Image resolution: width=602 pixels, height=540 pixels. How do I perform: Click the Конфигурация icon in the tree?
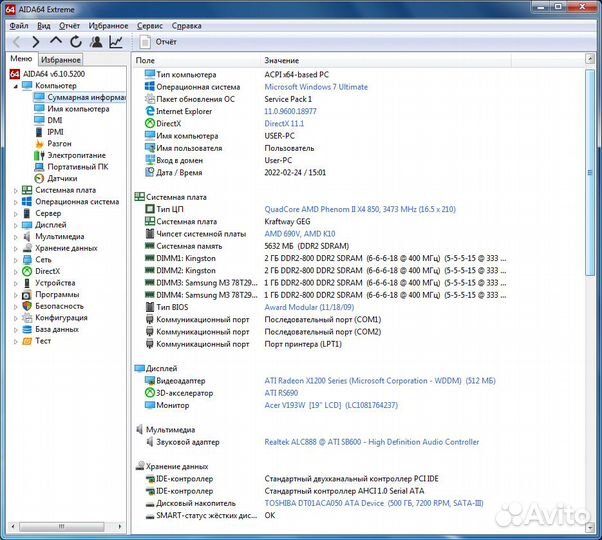click(x=27, y=318)
